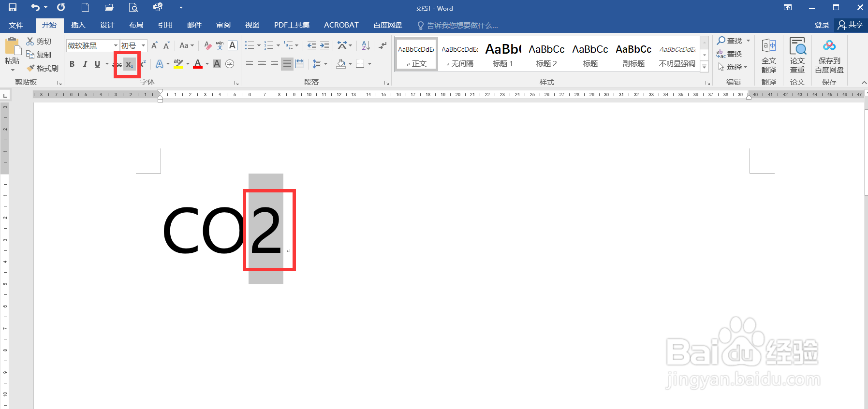
Task: Apply red font color
Action: coord(198,64)
